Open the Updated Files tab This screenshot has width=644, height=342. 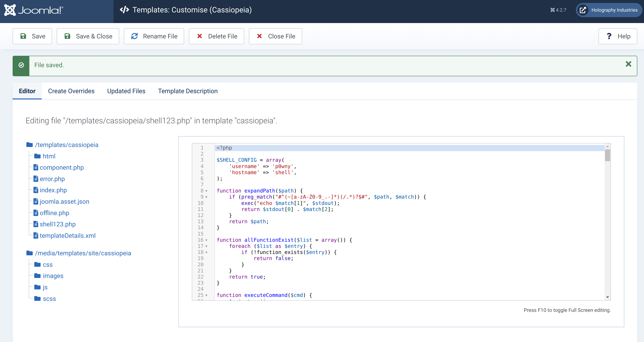click(126, 91)
